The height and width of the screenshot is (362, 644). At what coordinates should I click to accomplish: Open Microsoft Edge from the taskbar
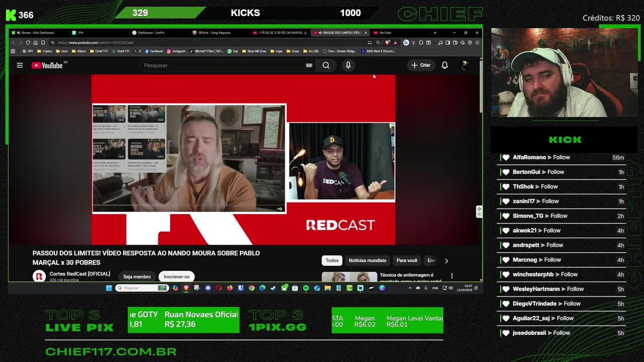click(x=263, y=288)
